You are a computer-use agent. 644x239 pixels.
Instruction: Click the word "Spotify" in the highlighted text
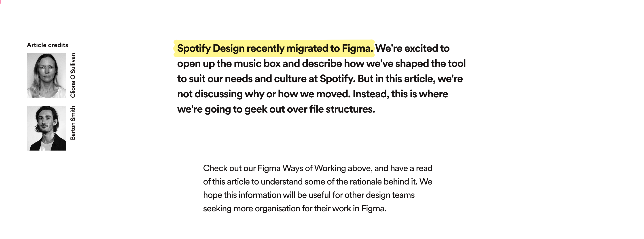(x=194, y=48)
